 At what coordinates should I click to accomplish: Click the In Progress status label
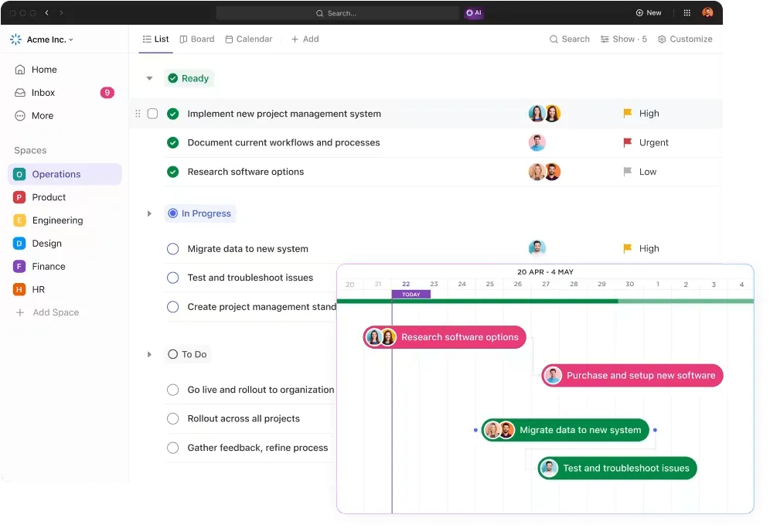[200, 213]
